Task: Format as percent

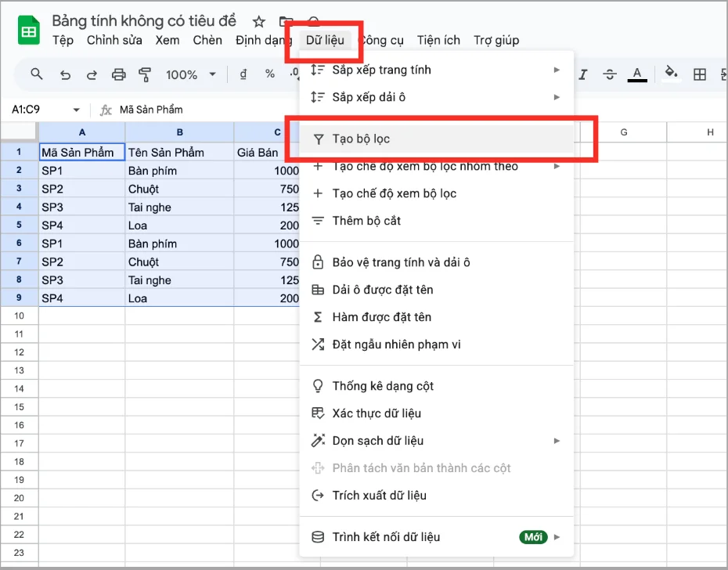Action: point(270,74)
